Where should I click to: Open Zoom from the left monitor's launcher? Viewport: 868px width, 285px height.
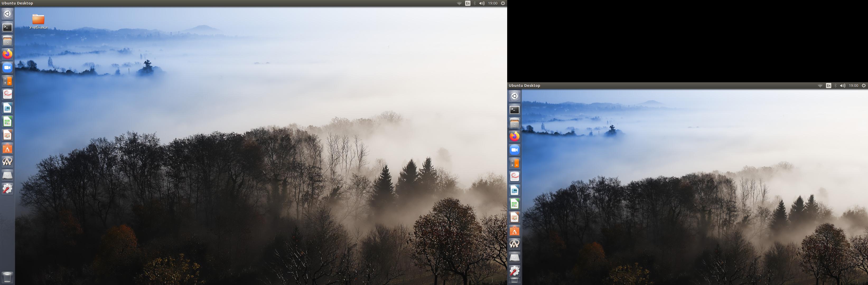click(7, 68)
